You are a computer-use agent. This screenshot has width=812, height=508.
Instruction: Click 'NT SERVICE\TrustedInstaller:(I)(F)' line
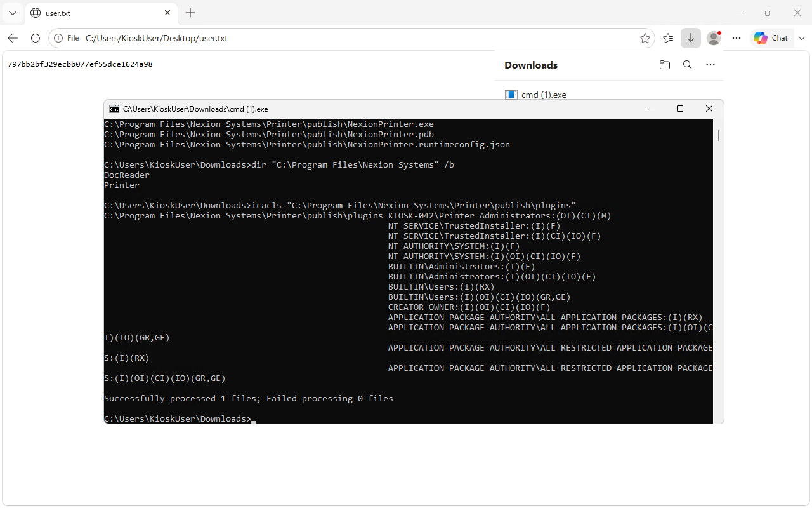(x=475, y=226)
